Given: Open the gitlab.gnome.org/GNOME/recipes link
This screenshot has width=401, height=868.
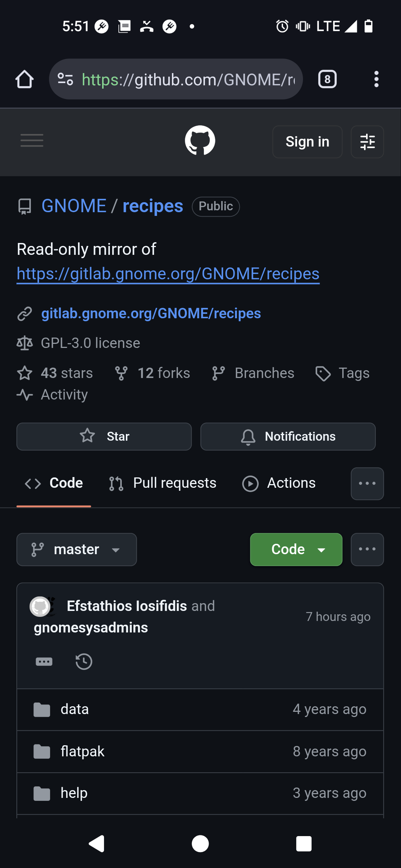Looking at the screenshot, I should 151,313.
